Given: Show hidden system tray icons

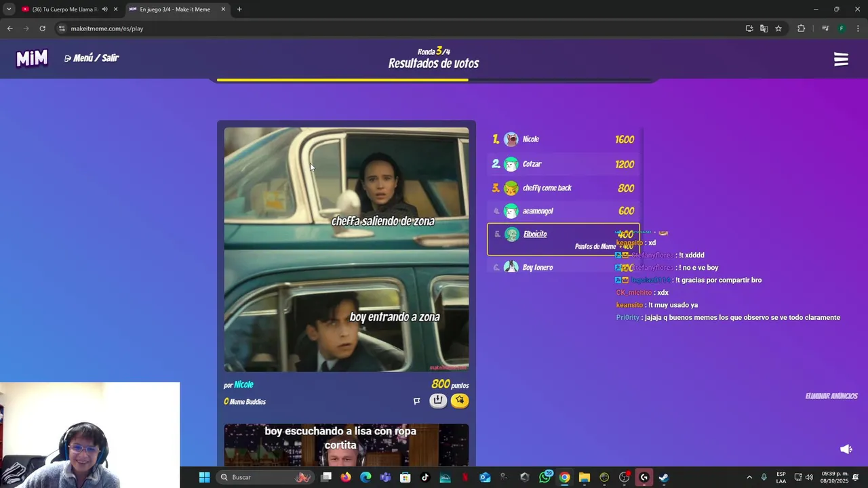Looking at the screenshot, I should click(x=749, y=477).
